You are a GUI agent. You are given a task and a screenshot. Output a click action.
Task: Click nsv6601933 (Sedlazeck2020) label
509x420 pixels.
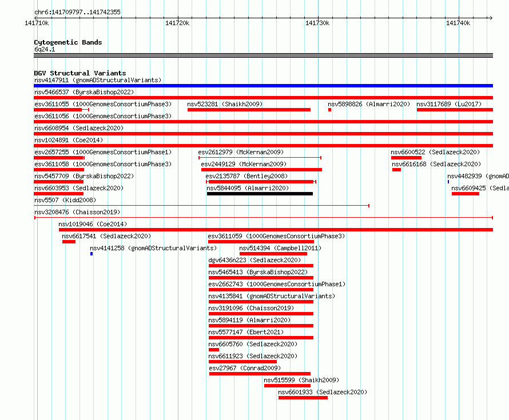323,392
